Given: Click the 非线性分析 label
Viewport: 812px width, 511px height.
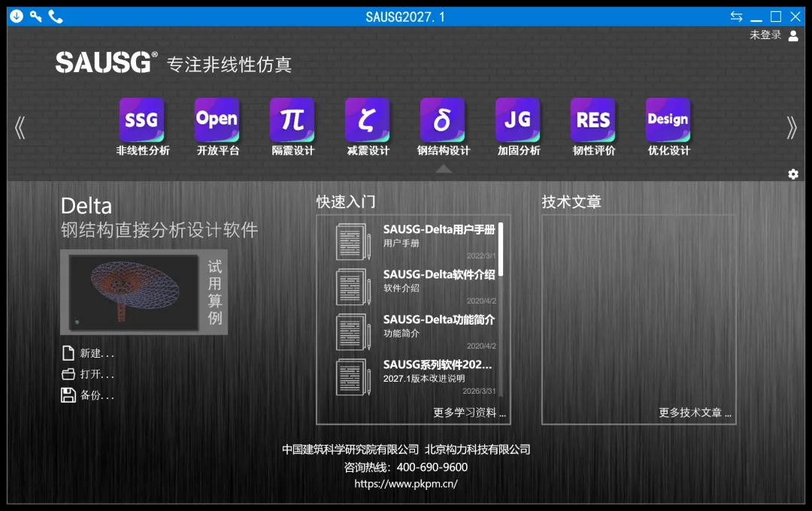Looking at the screenshot, I should point(142,150).
